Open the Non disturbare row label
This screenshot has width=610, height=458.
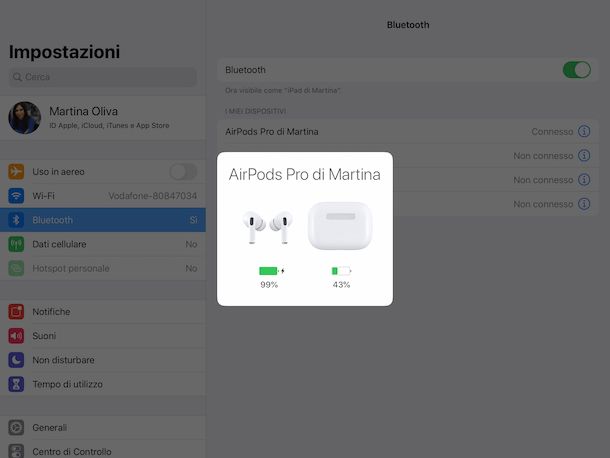(63, 360)
